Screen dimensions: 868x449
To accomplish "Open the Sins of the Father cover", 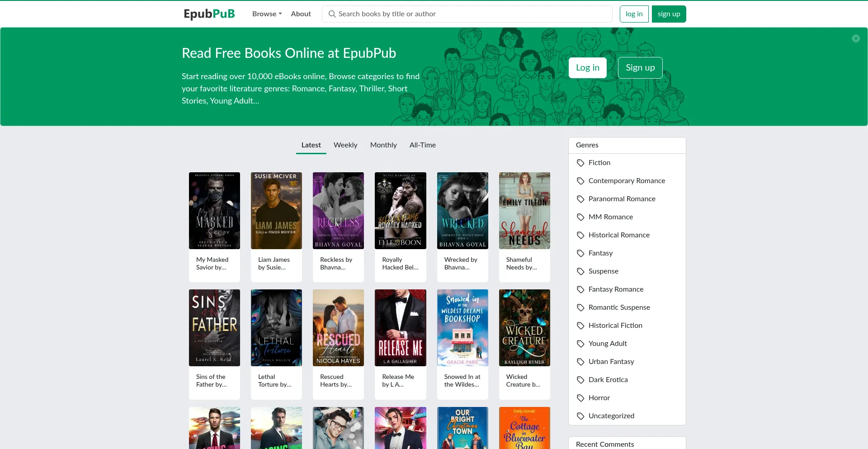I will (x=214, y=328).
